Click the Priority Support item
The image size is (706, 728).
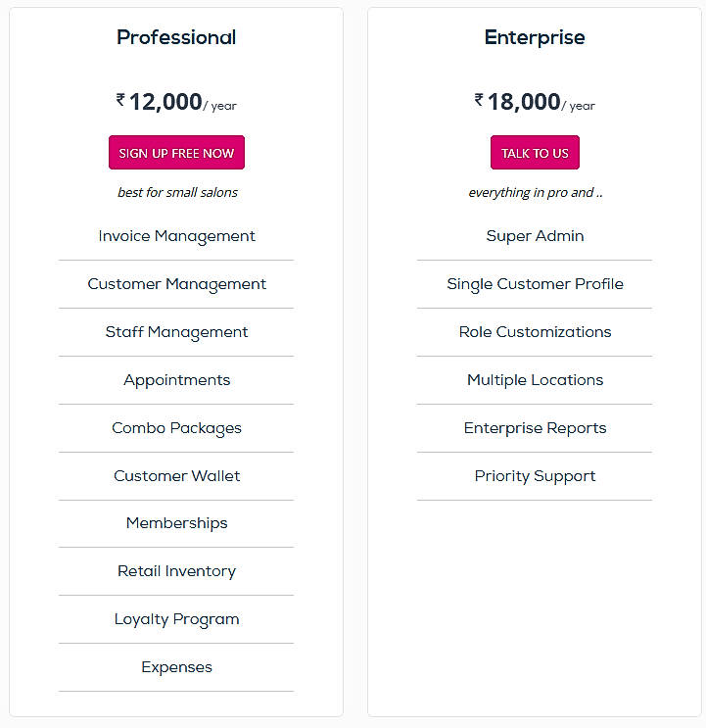535,476
